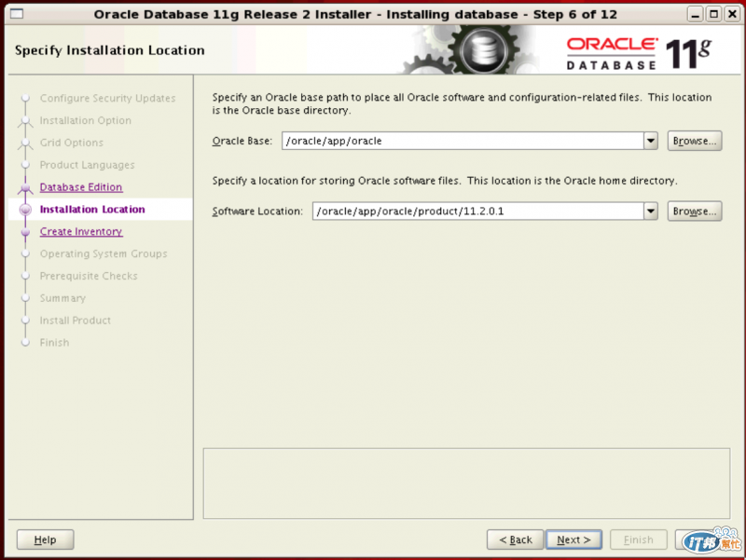Minimize the installer window

click(x=695, y=14)
